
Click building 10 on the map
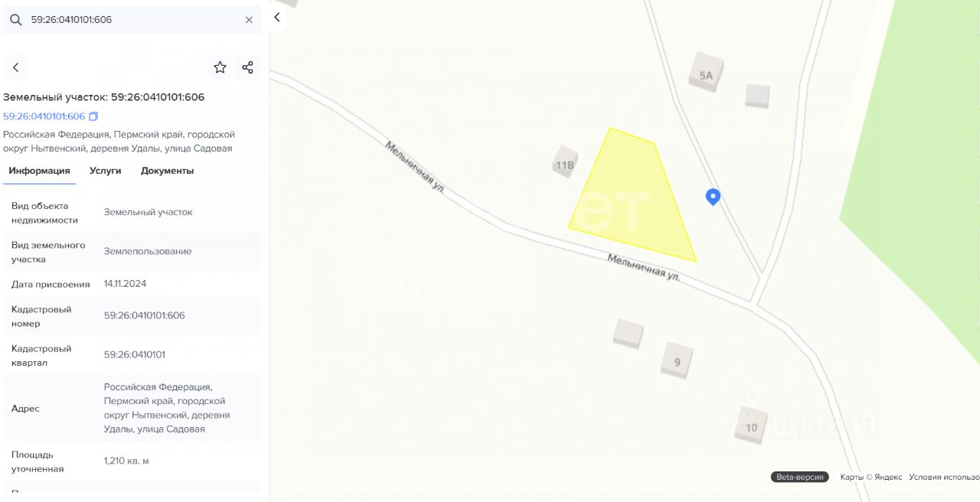[x=751, y=425]
